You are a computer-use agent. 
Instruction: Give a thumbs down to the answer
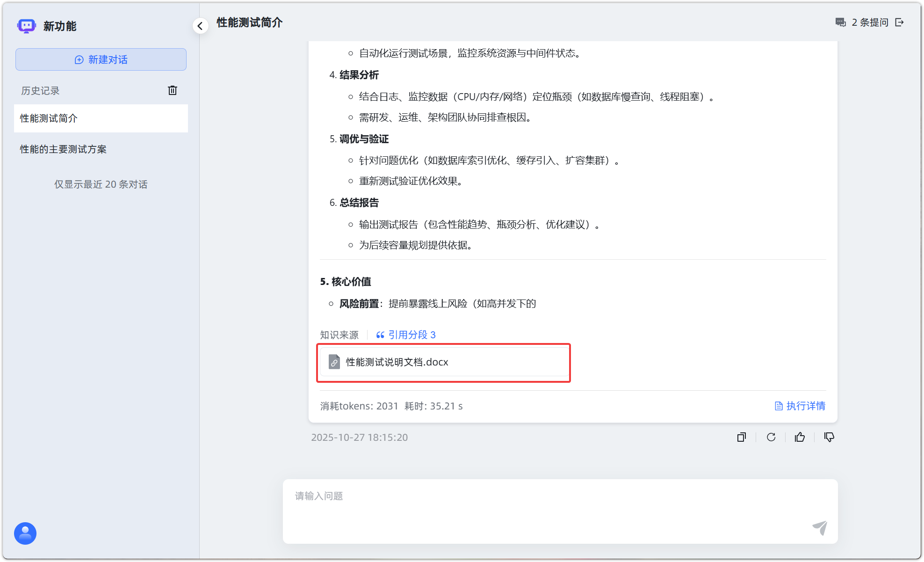coord(829,437)
